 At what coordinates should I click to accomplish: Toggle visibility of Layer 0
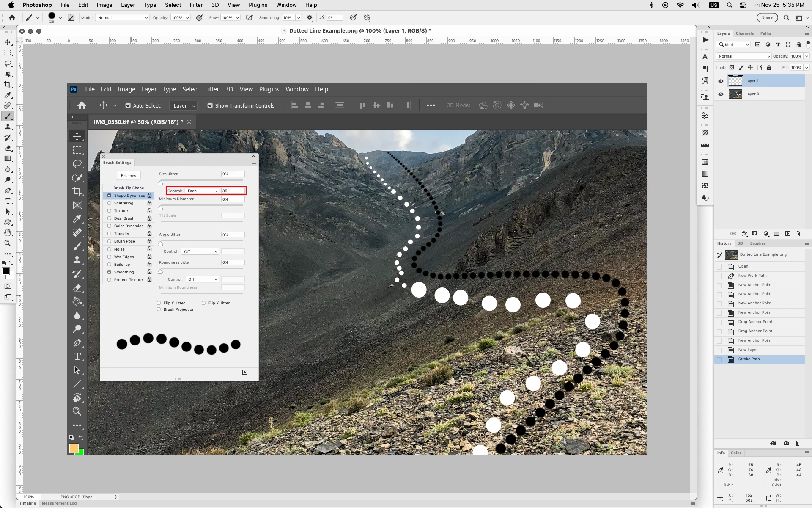721,94
